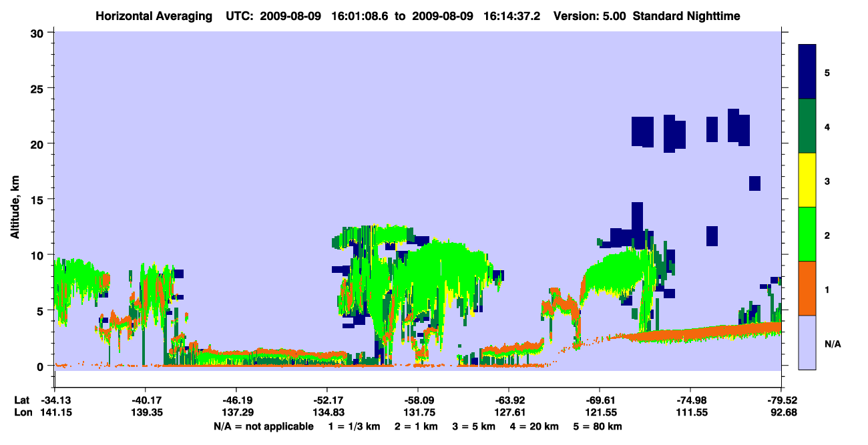868x445 pixels.
Task: Click the dark blue color bar segment 5
Action: pyautogui.click(x=807, y=72)
